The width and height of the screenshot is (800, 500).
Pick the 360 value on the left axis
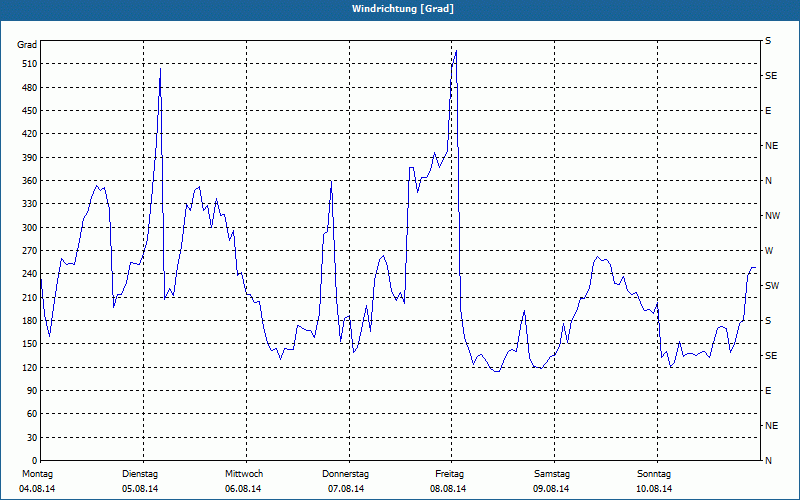30,181
